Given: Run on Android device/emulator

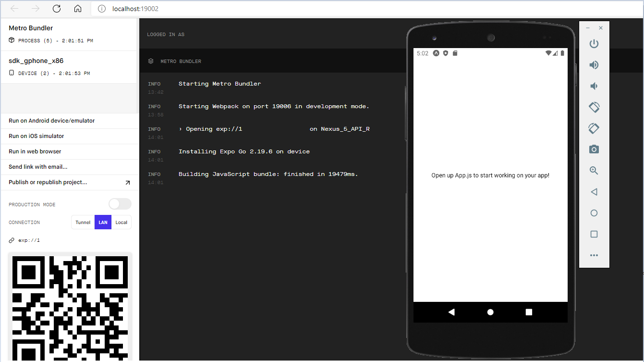Looking at the screenshot, I should [x=69, y=121].
